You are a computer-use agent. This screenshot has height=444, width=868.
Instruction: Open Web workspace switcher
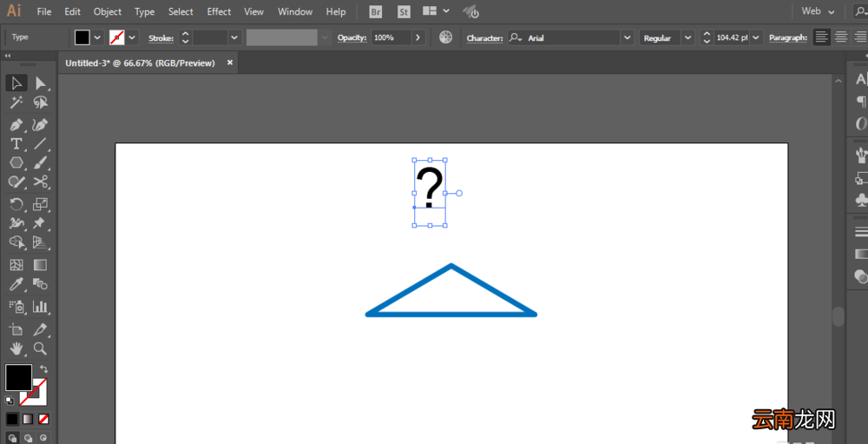click(818, 11)
